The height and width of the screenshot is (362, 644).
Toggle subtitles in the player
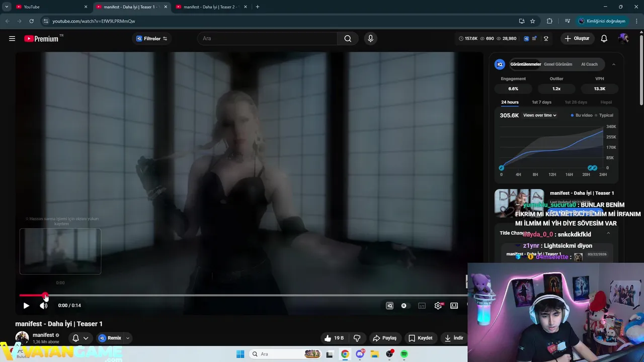(422, 306)
